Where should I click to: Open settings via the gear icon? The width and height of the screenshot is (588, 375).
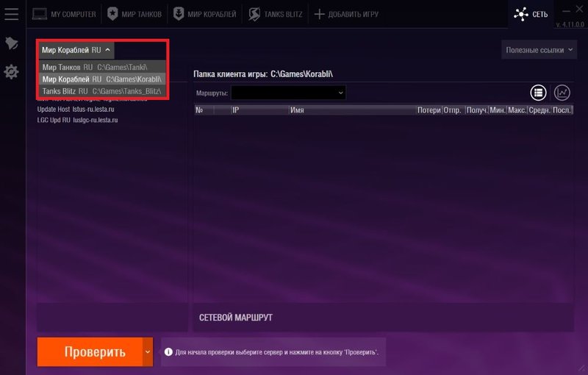12,72
